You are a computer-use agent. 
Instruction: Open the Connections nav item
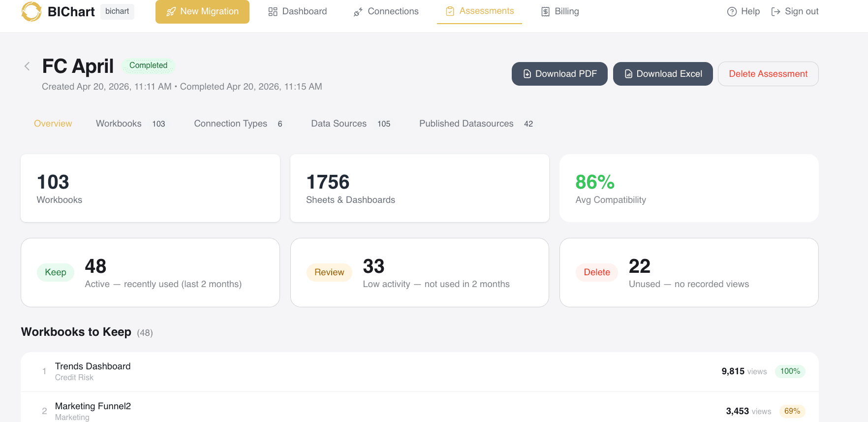click(x=386, y=11)
